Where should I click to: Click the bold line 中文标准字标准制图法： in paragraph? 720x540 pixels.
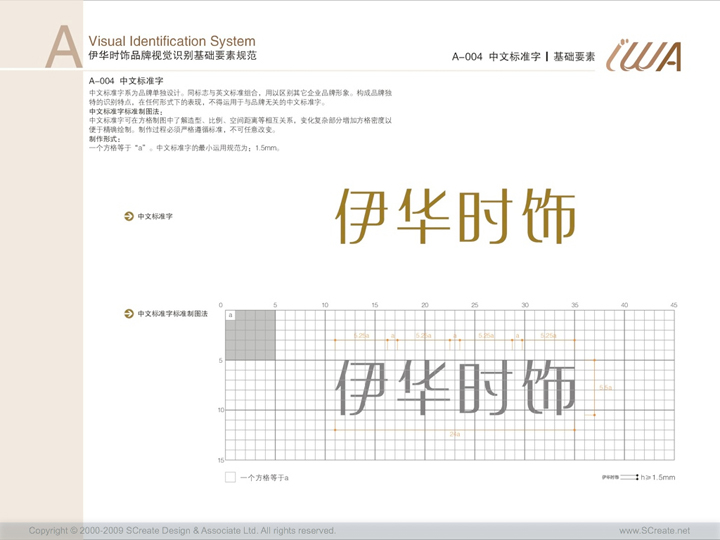tap(126, 112)
